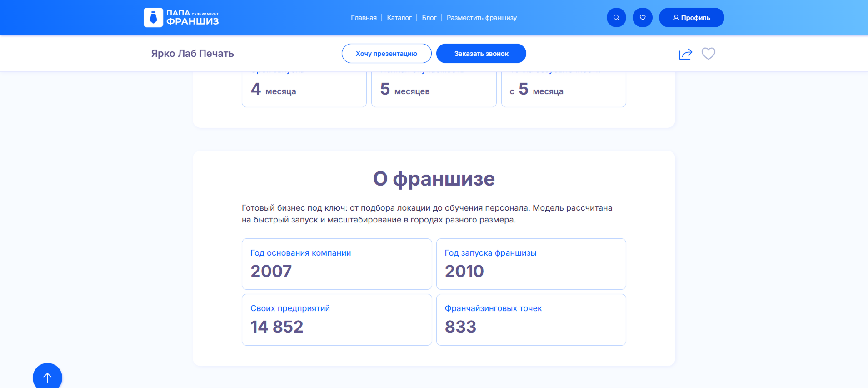Viewport: 868px width, 388px height.
Task: Click the О франшизе heading
Action: [434, 179]
